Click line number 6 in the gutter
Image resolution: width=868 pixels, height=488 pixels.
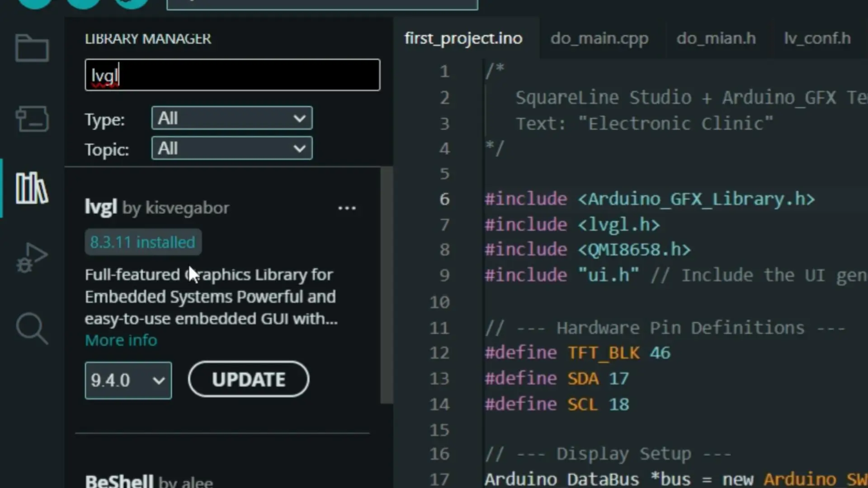pos(444,199)
